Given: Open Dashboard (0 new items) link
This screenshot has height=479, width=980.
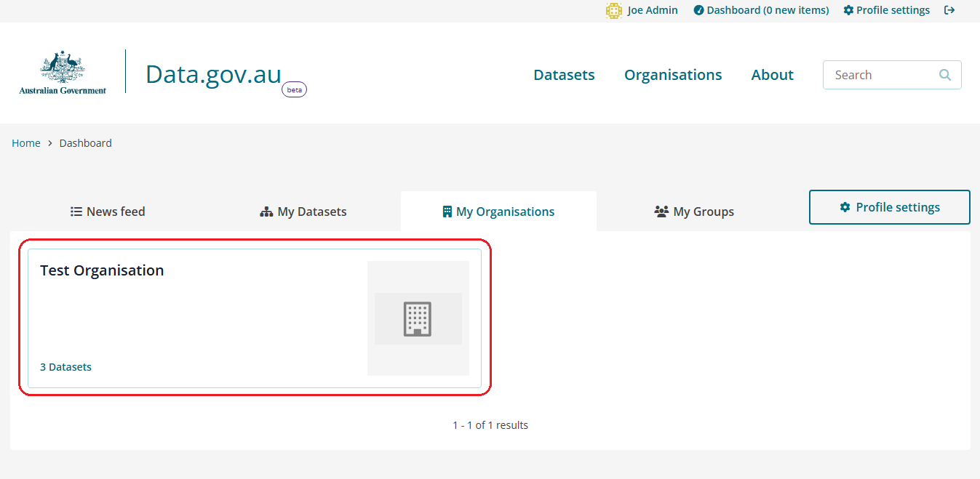Looking at the screenshot, I should 761,10.
